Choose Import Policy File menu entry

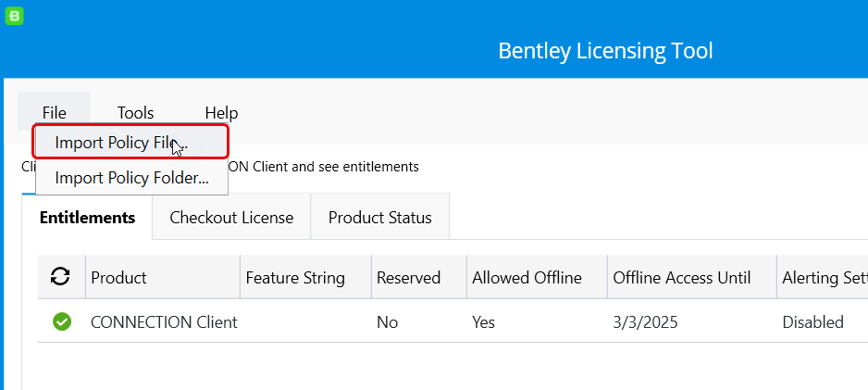pyautogui.click(x=131, y=143)
